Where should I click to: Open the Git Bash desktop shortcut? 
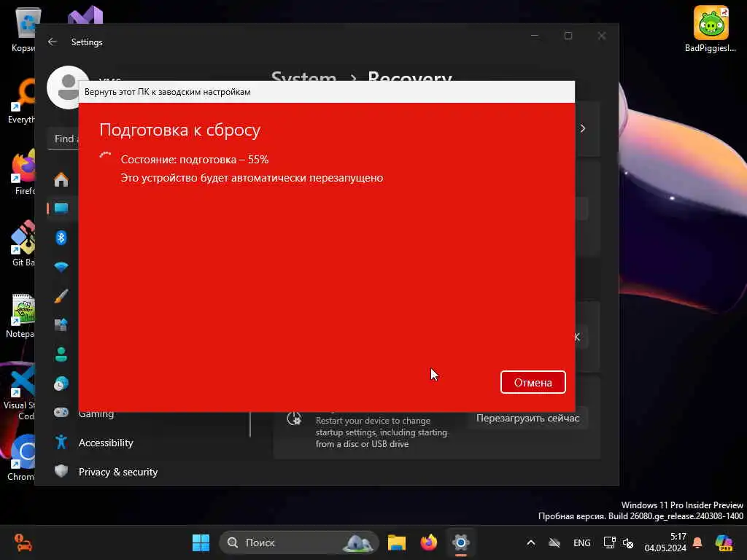[x=23, y=243]
